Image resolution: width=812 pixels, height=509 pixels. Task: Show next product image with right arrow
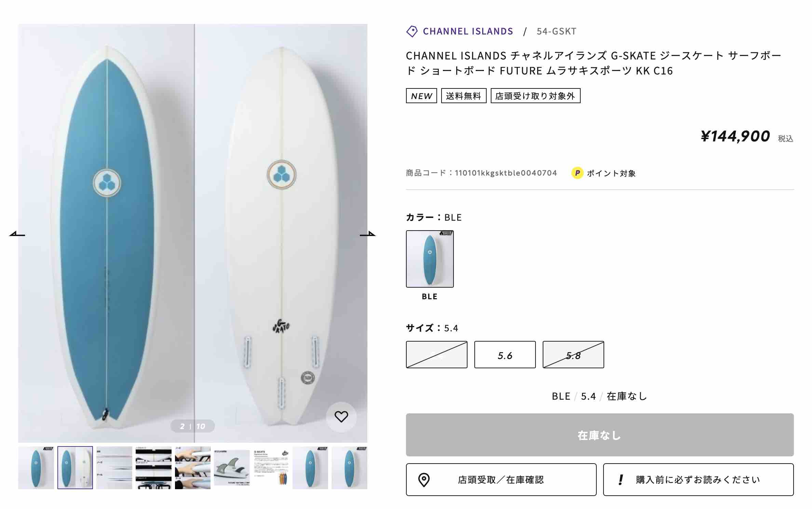368,234
